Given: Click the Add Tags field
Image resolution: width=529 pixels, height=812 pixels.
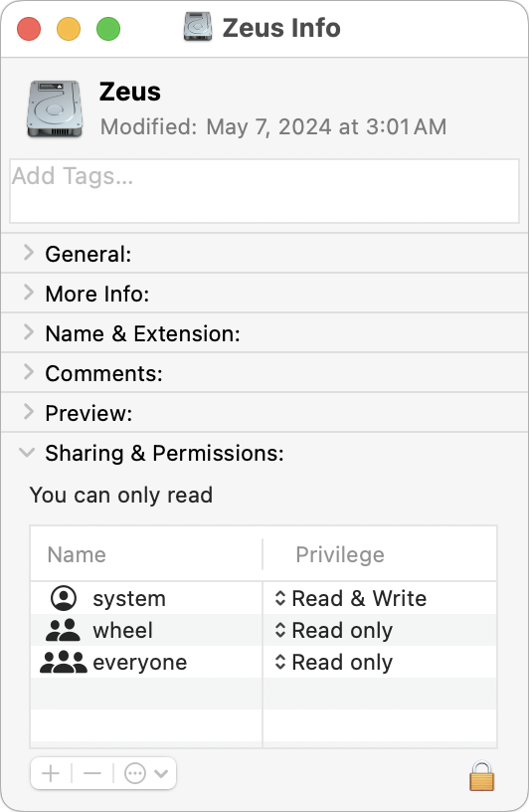Looking at the screenshot, I should (x=264, y=191).
